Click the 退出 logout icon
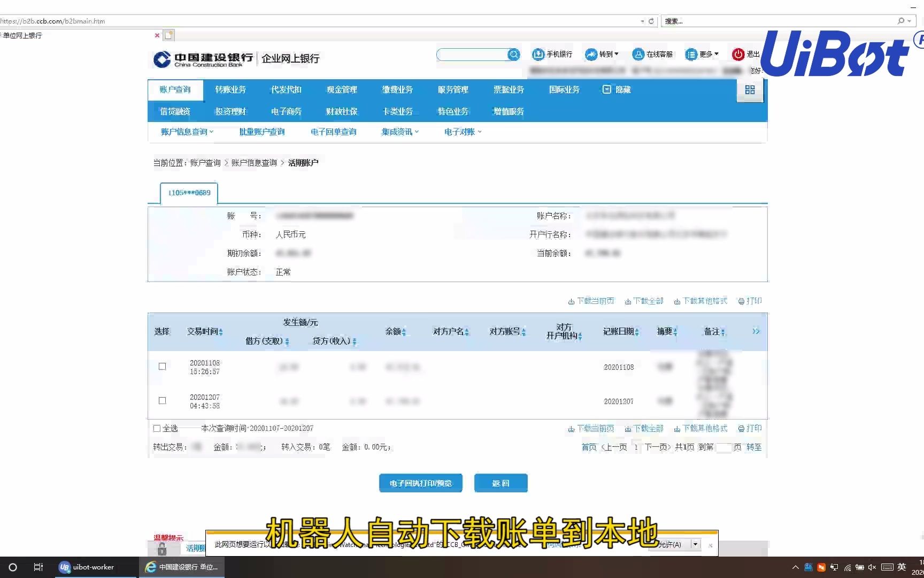 (738, 54)
